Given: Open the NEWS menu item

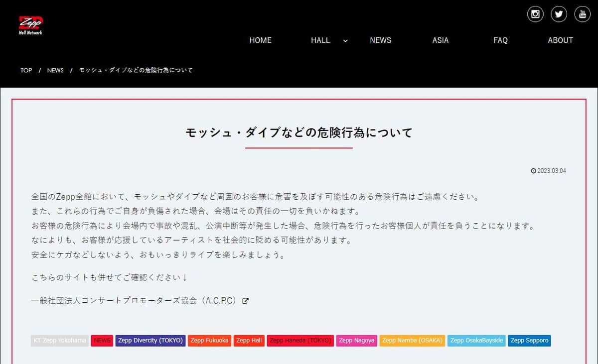Looking at the screenshot, I should coord(380,40).
